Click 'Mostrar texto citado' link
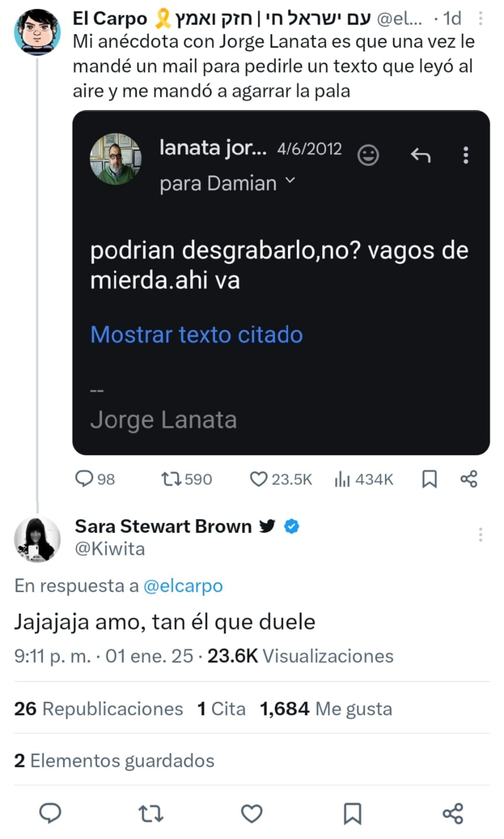The image size is (504, 839). tap(196, 335)
